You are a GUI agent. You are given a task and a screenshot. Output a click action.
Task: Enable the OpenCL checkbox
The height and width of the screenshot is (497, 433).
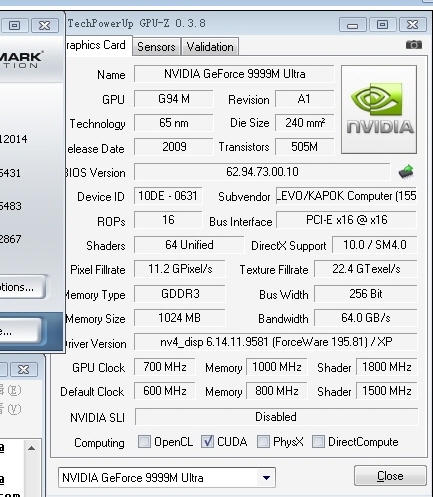click(144, 442)
